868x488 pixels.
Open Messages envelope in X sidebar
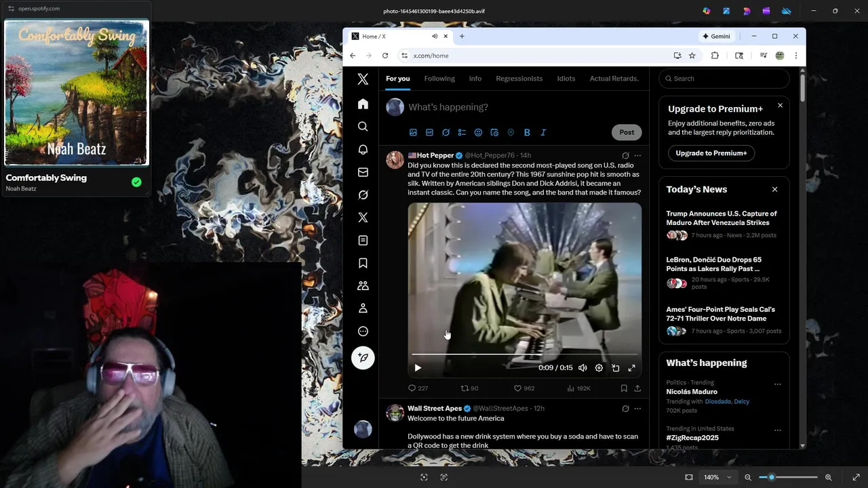click(x=363, y=172)
